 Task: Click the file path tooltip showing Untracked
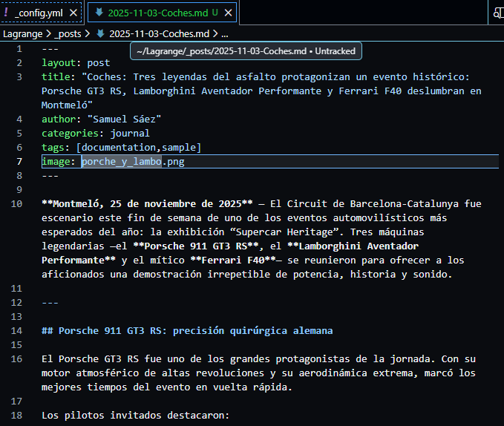[x=246, y=51]
